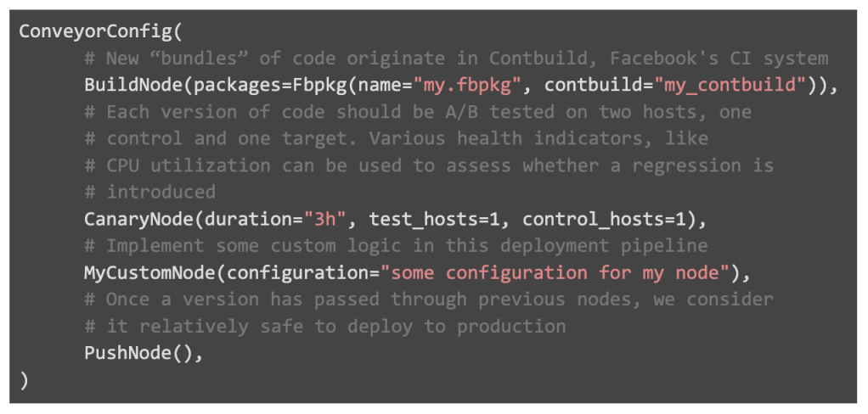Click the closing parenthesis on the last line
The width and height of the screenshot is (868, 414).
coord(24,380)
